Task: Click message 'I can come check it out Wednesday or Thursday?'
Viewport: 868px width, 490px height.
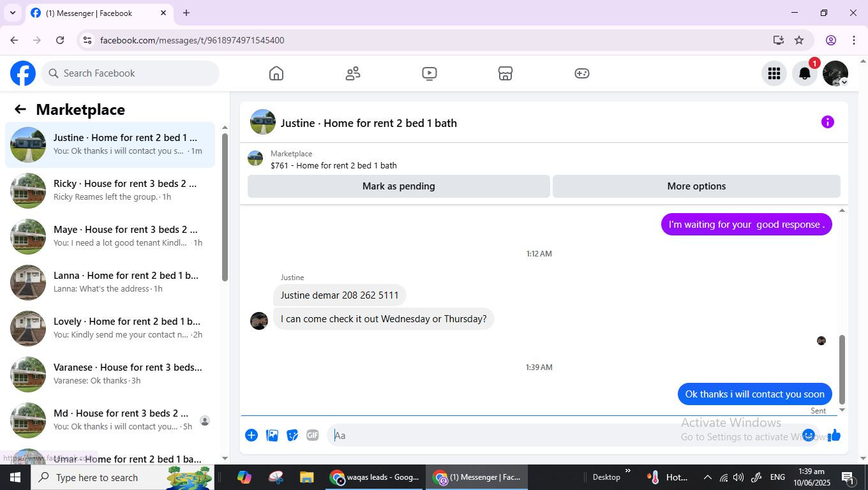Action: tap(384, 319)
